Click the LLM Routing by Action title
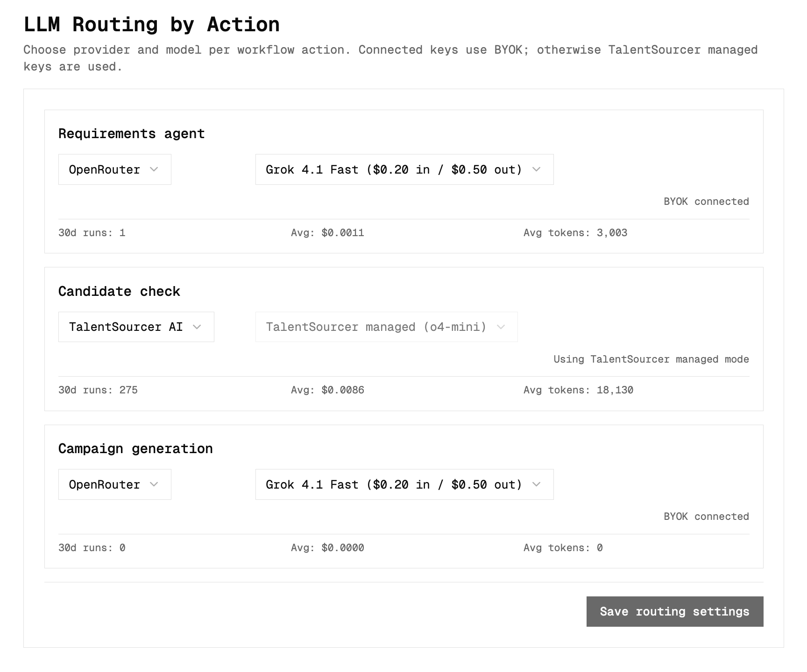The width and height of the screenshot is (807, 672). (x=151, y=24)
